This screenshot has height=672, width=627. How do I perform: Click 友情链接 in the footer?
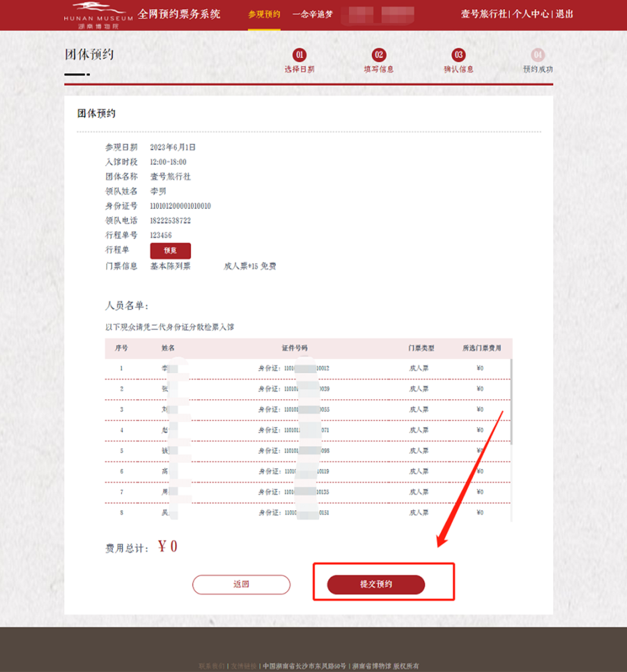(x=244, y=666)
